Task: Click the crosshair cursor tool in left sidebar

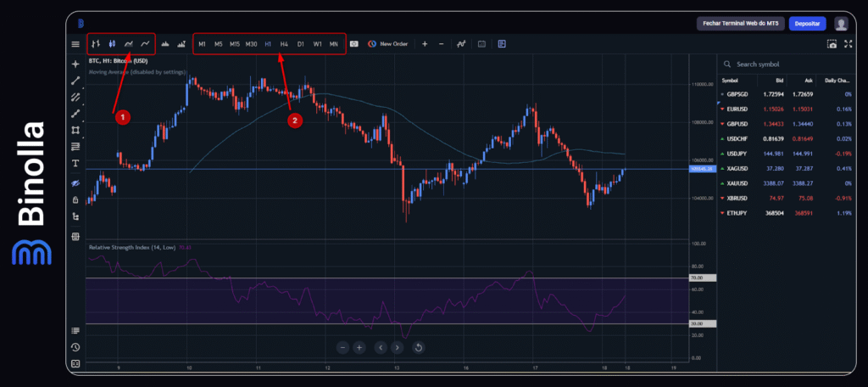Action: [x=75, y=64]
